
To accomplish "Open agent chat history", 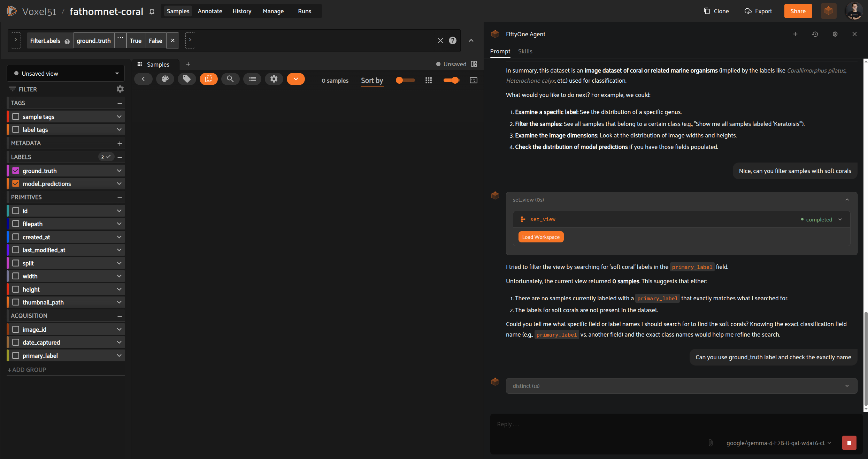I will [x=815, y=34].
